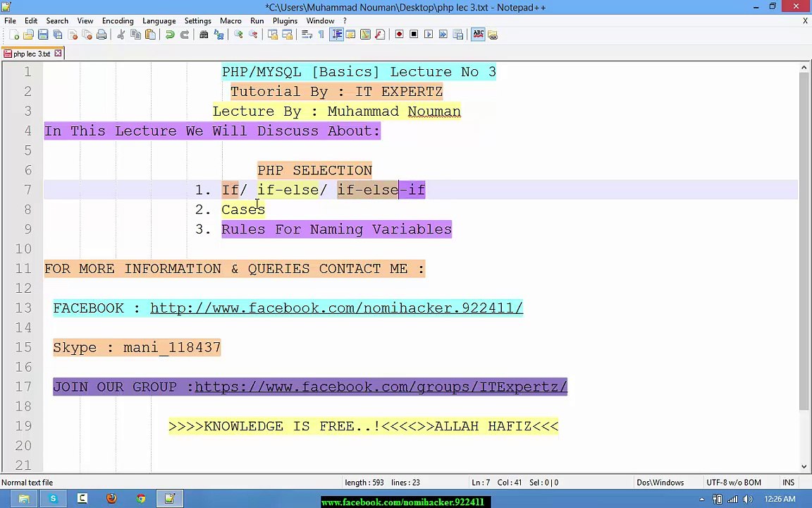Stop macro recording with square icon
Viewport: 812px width, 508px height.
[414, 35]
